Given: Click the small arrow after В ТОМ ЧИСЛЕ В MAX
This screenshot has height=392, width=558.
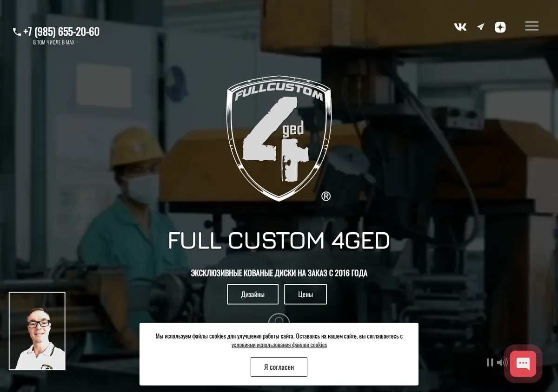Looking at the screenshot, I should (x=78, y=42).
